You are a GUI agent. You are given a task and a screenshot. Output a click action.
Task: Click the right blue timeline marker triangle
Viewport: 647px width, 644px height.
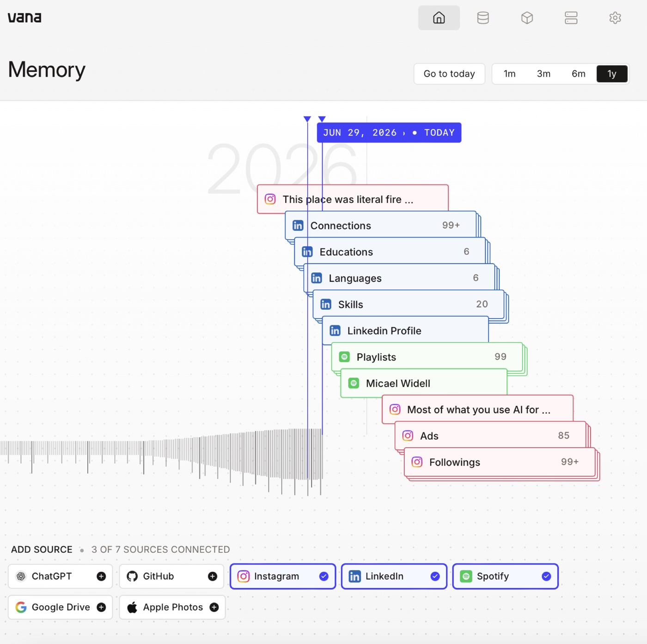point(322,119)
